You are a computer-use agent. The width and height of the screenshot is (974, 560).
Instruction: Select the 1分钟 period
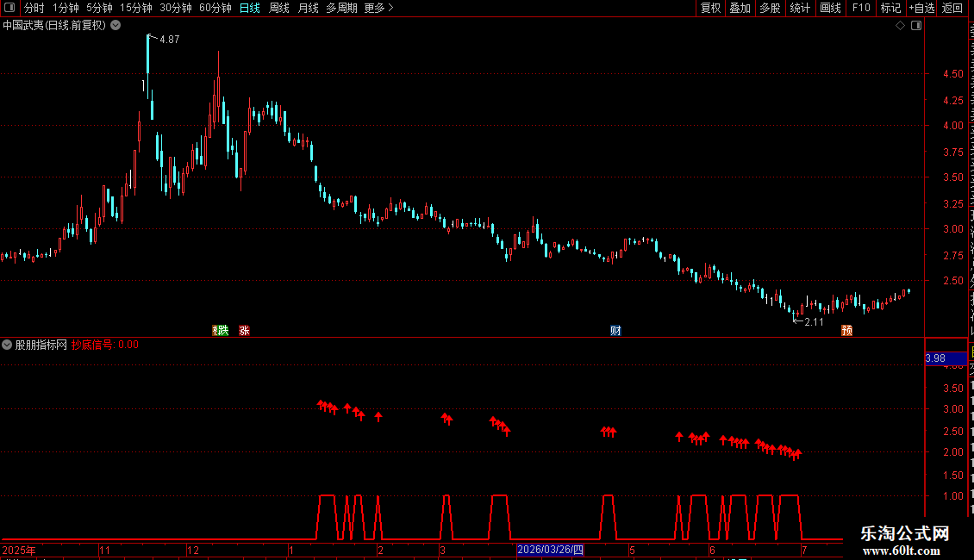66,8
